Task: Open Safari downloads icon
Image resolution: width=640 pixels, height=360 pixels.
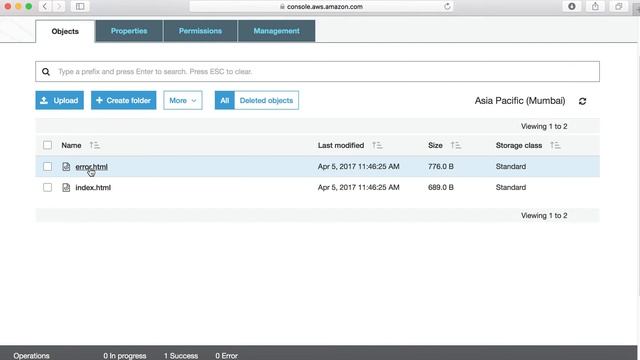Action: (572, 7)
